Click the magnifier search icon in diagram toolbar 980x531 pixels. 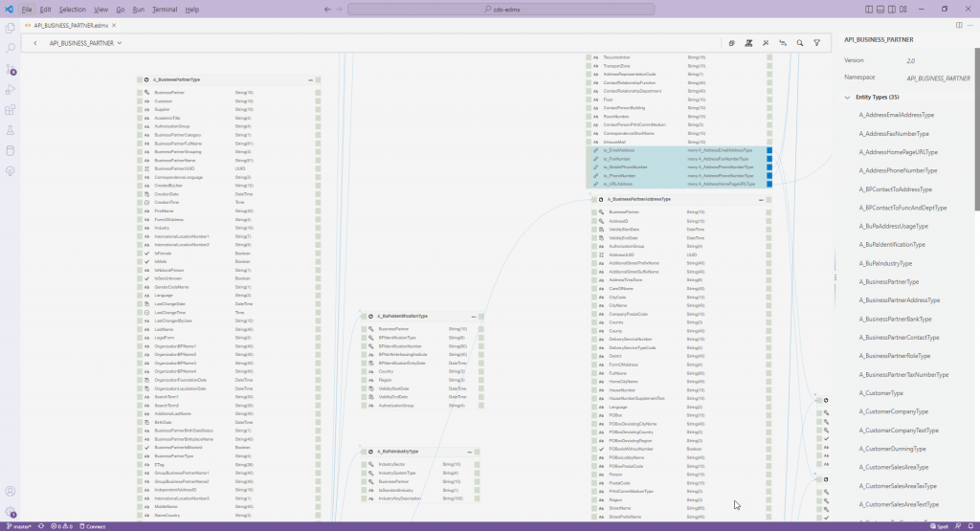(799, 43)
